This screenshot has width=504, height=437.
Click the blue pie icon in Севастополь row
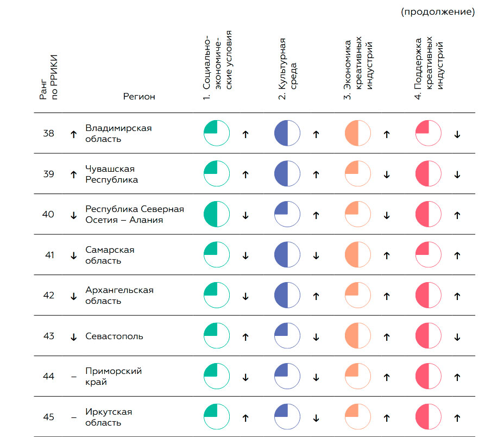[287, 336]
